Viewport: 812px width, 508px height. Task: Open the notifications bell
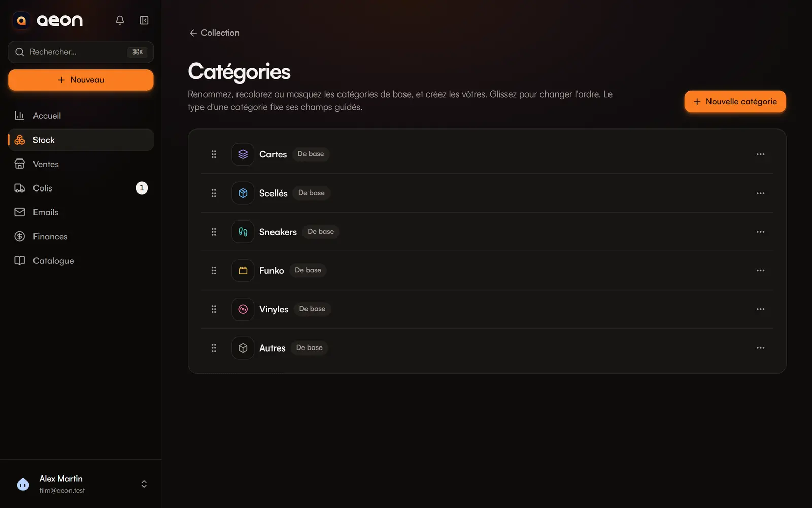point(120,20)
